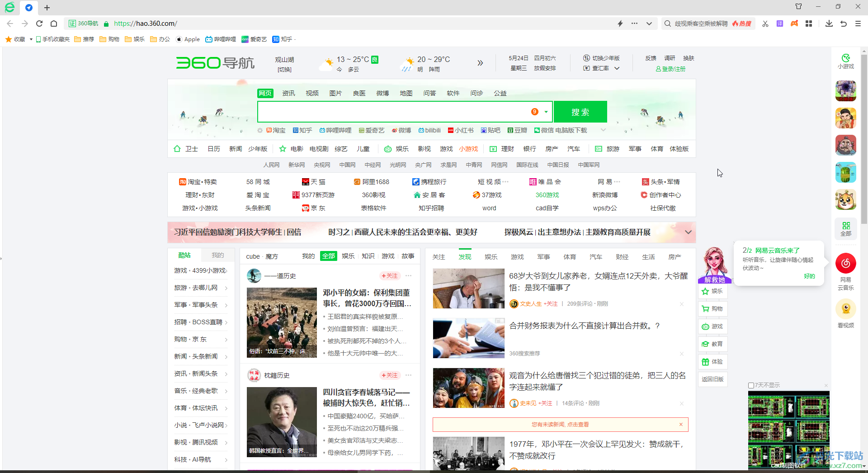Click 好的 in the 网易云音乐 popup
Viewport: 868px width, 473px height.
(809, 276)
